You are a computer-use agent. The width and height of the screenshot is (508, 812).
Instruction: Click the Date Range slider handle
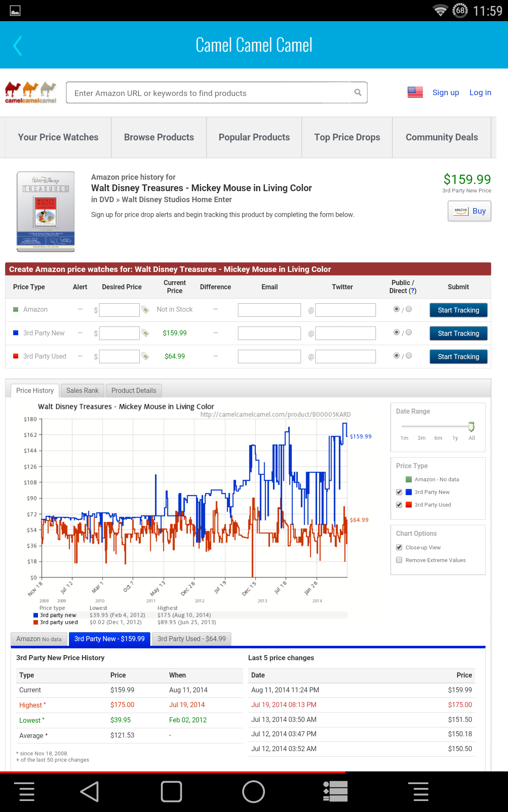pos(471,427)
